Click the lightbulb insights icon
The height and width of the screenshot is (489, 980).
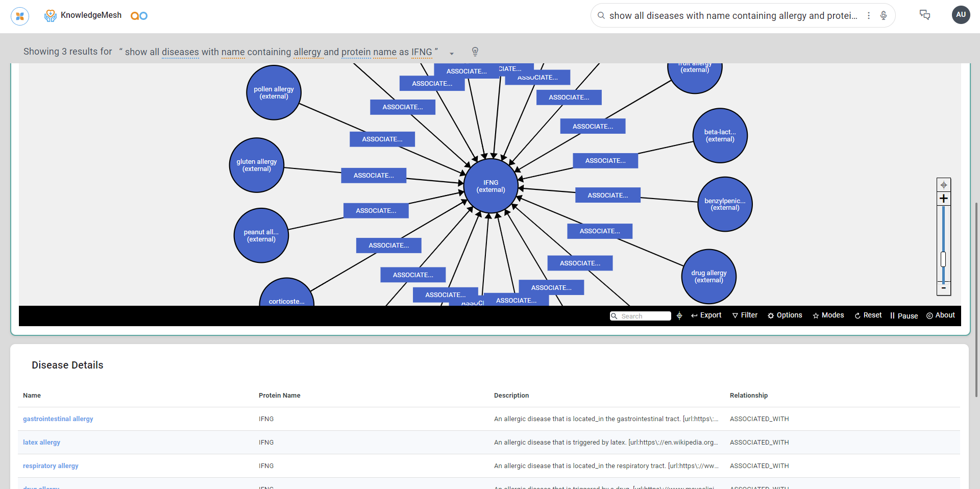[475, 52]
